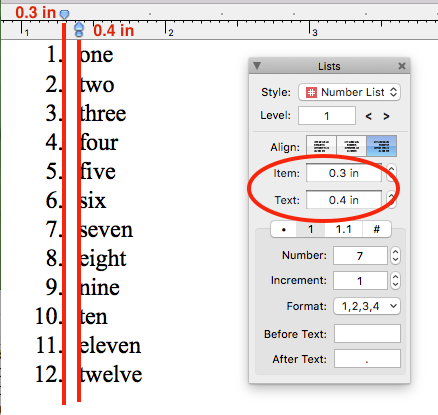This screenshot has width=438, height=415.
Task: Switch to the bullet list tab
Action: pos(284,229)
